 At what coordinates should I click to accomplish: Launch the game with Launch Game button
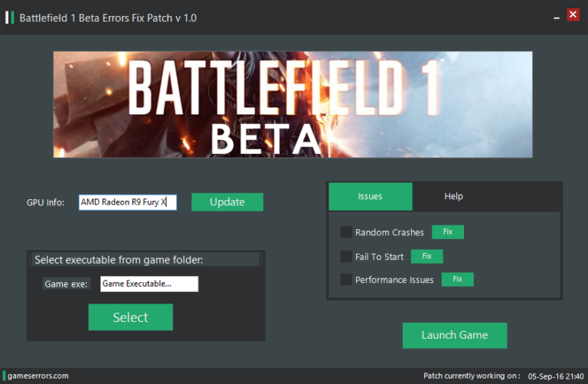point(455,335)
